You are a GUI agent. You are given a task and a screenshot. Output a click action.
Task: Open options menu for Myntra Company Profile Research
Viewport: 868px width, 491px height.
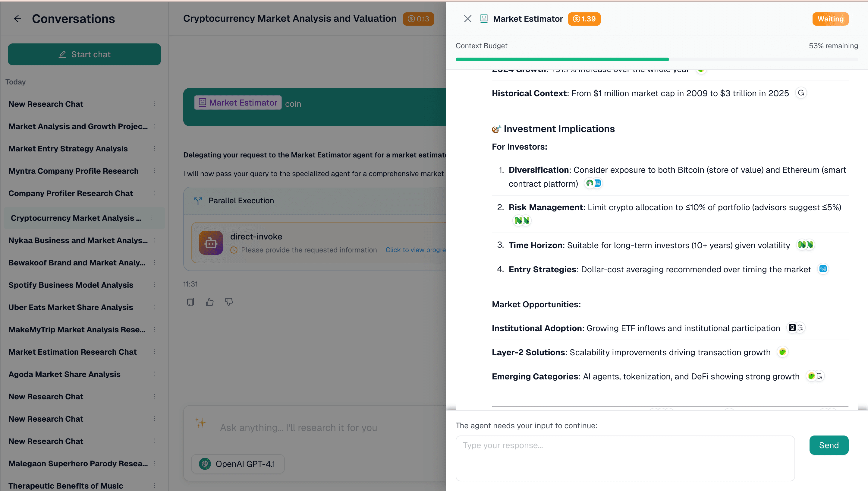pos(154,171)
